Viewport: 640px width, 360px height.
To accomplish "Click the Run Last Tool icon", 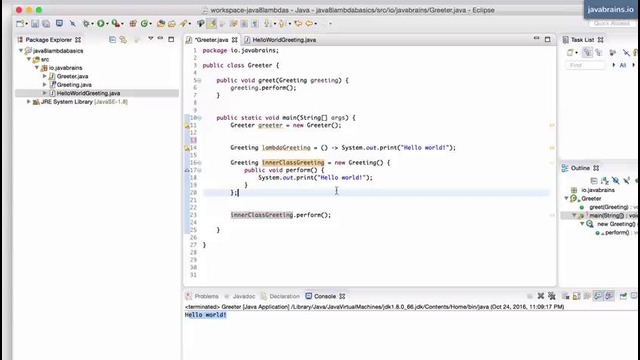I will point(116,24).
